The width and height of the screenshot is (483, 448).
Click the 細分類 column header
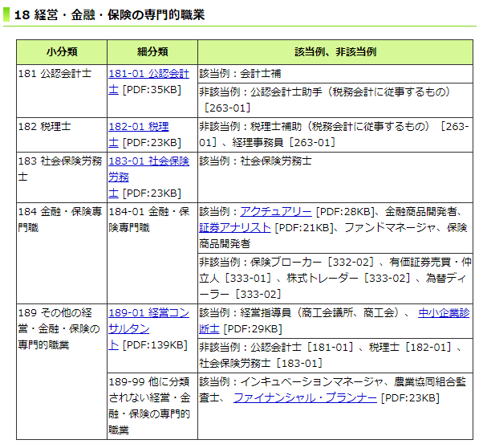152,52
